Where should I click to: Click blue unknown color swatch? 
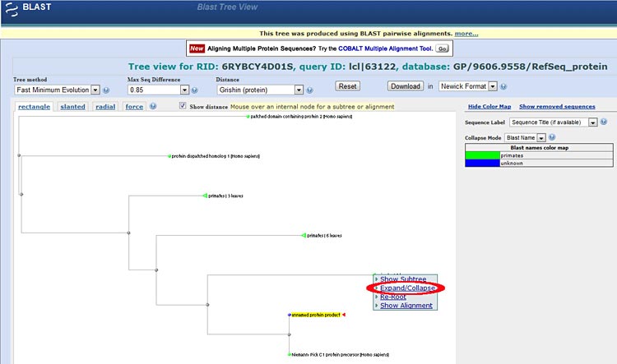coord(482,164)
